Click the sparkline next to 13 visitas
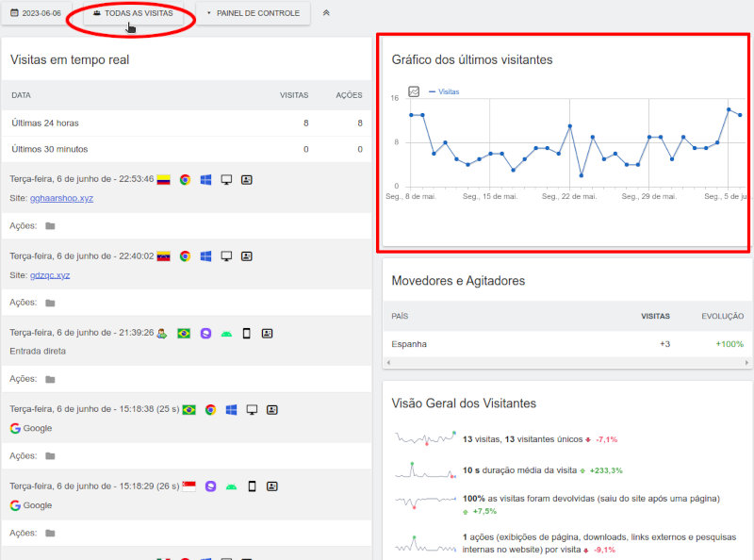The width and height of the screenshot is (754, 560). [425, 438]
